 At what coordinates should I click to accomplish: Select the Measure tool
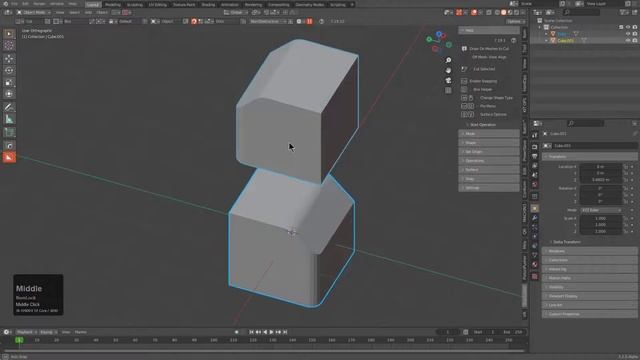[x=9, y=119]
